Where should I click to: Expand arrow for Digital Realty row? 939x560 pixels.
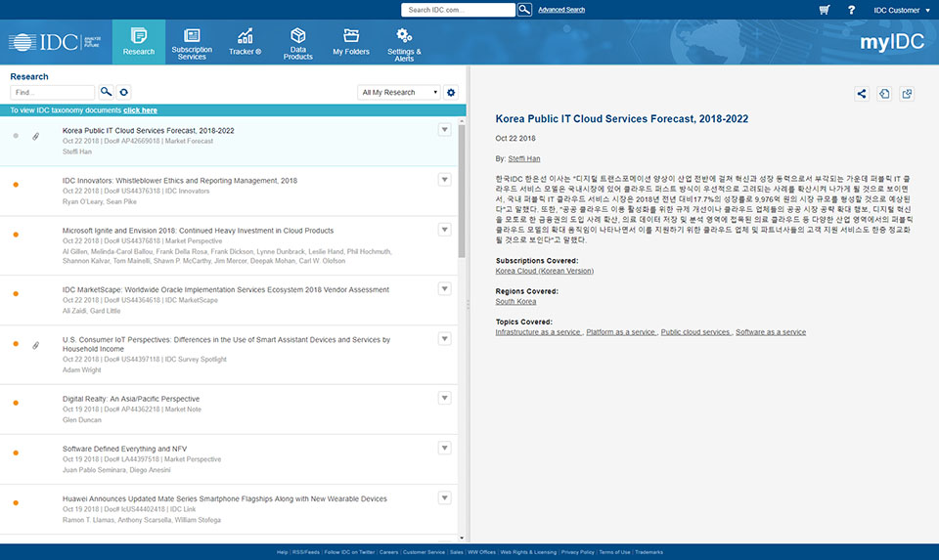point(444,398)
